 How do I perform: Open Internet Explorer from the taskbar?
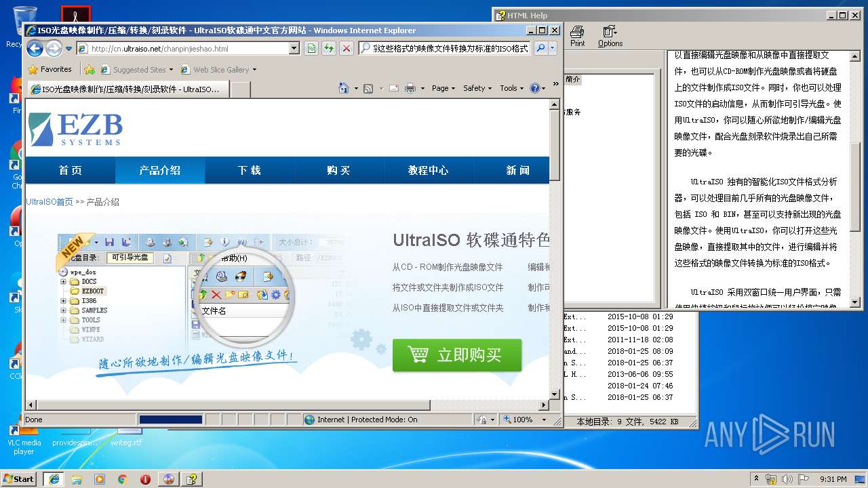pyautogui.click(x=54, y=479)
